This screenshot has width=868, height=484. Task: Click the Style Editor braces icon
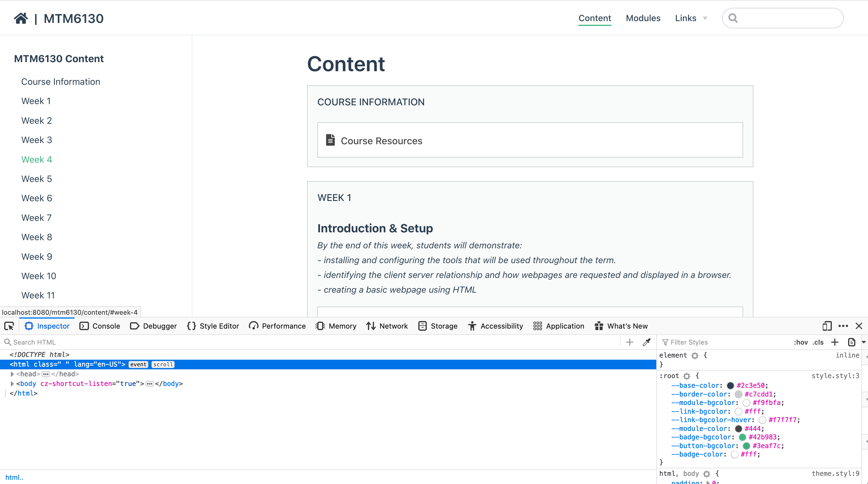pos(191,326)
